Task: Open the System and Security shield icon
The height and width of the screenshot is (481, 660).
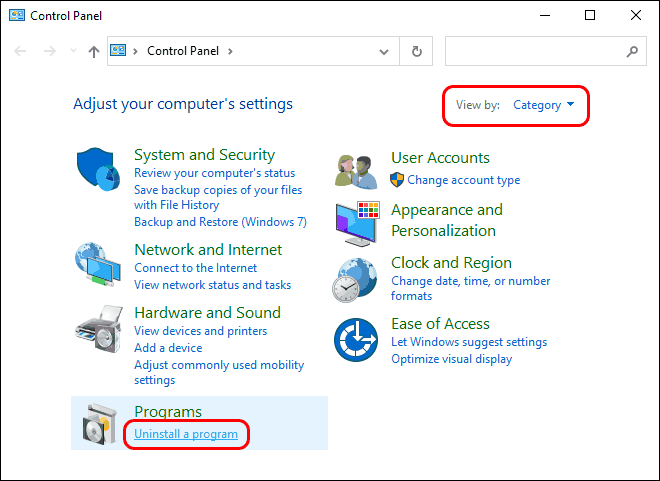Action: (x=98, y=169)
